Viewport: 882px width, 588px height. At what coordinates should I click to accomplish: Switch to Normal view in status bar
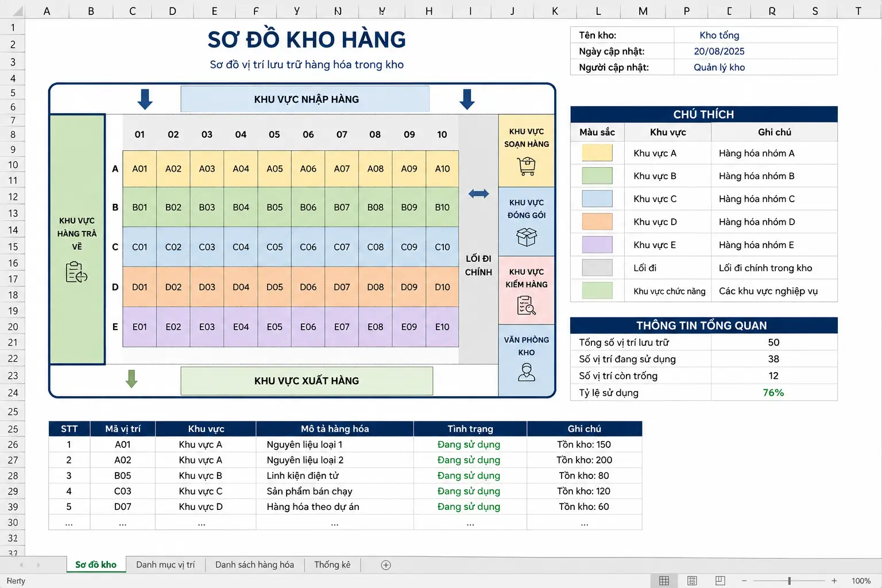pos(664,581)
